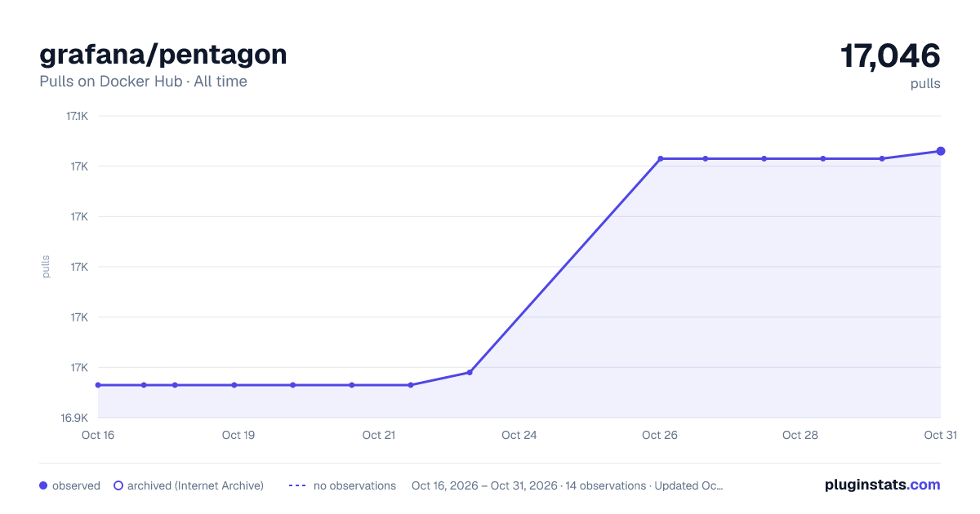Select the raised data point before the steep climb
Image resolution: width=980 pixels, height=514 pixels.
(470, 372)
